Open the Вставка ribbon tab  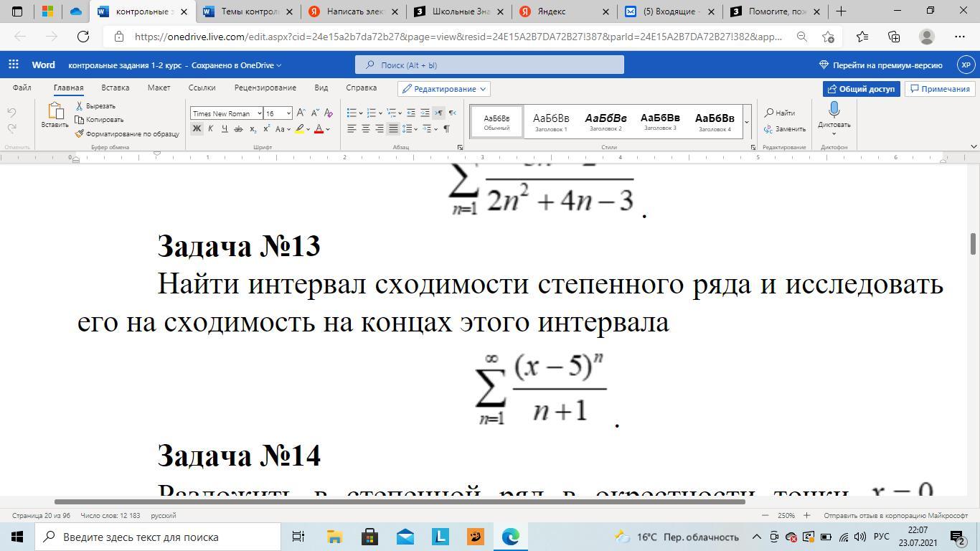coord(115,88)
